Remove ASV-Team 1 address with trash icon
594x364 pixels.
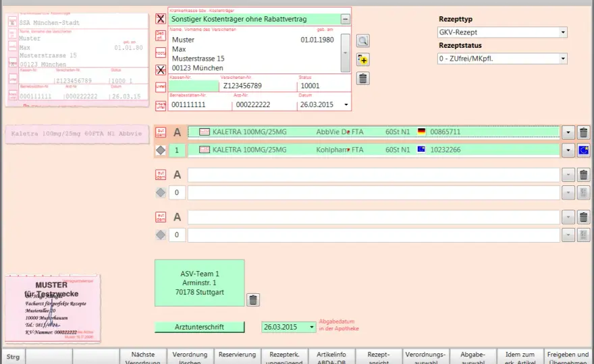point(253,300)
